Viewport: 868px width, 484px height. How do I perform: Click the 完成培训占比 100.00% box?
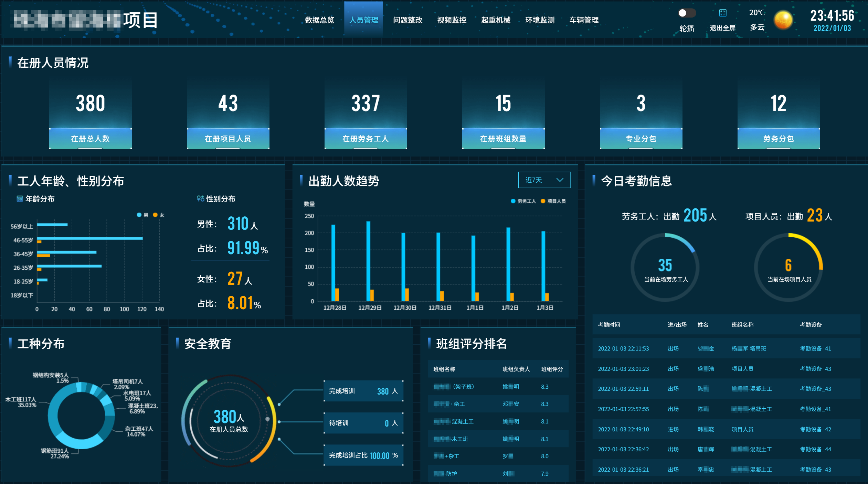point(363,455)
